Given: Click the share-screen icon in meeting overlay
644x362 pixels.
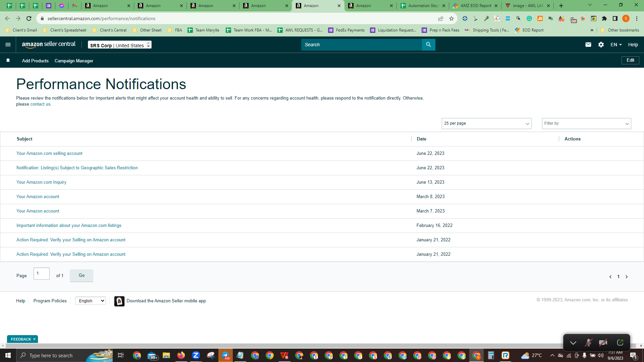Looking at the screenshot, I should pos(620,343).
